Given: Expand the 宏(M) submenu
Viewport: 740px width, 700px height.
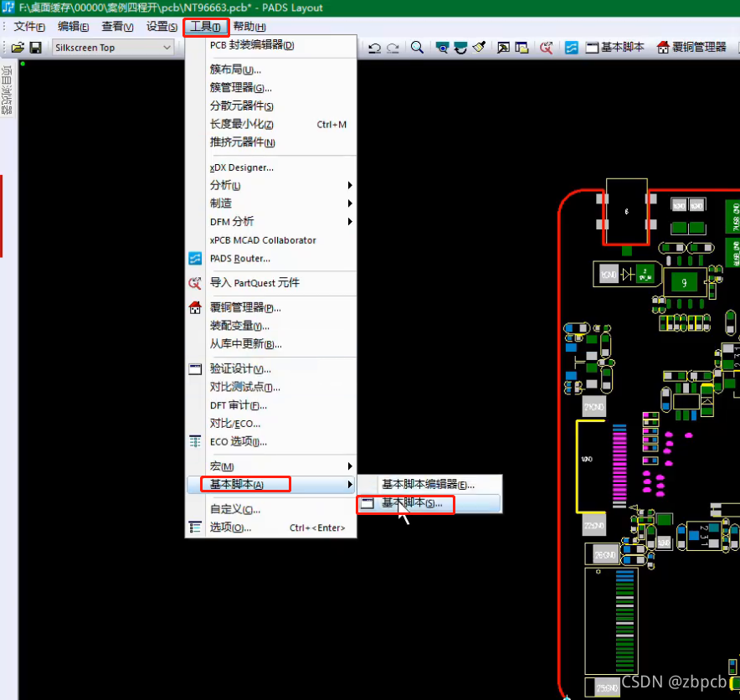Looking at the screenshot, I should pos(271,466).
